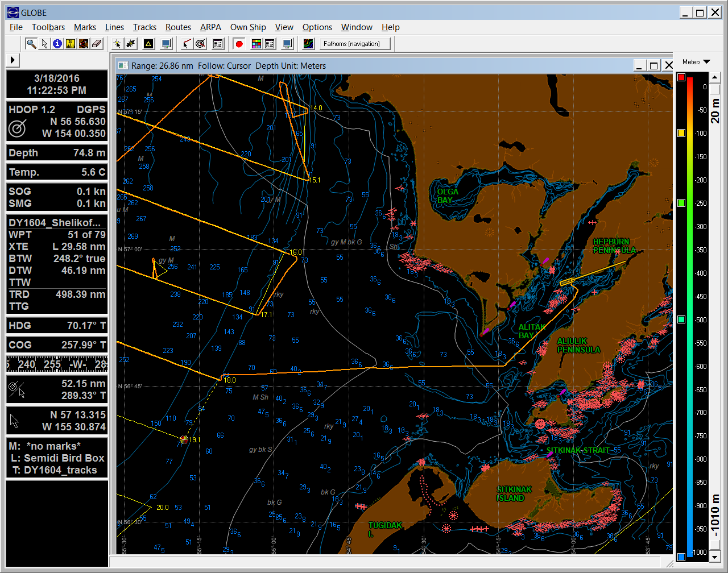
Task: Select the yellow ruler measure tool
Action: coord(71,44)
